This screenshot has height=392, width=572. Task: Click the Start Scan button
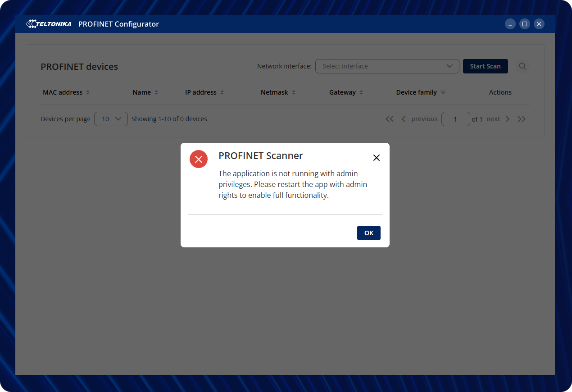tap(485, 66)
